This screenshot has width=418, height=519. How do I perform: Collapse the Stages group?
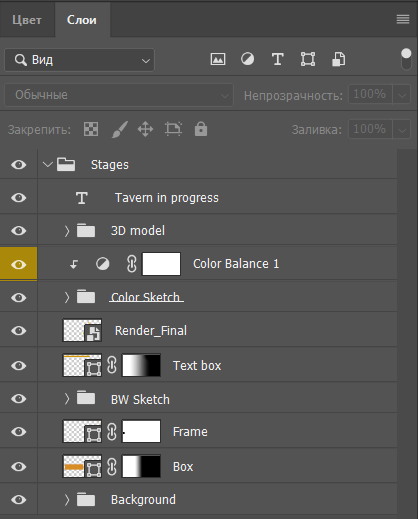tap(48, 164)
